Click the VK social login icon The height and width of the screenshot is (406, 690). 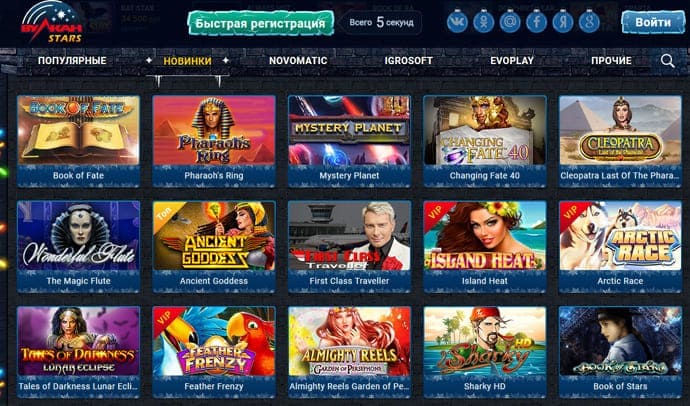point(457,22)
